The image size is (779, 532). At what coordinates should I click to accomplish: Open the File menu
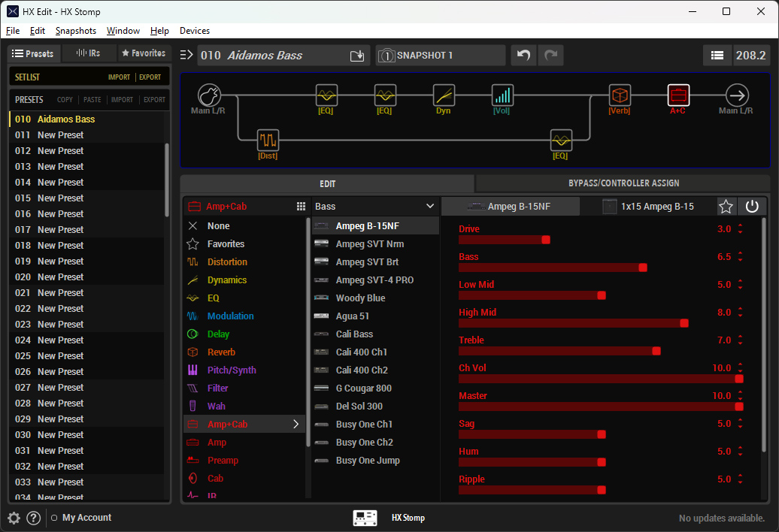[13, 31]
